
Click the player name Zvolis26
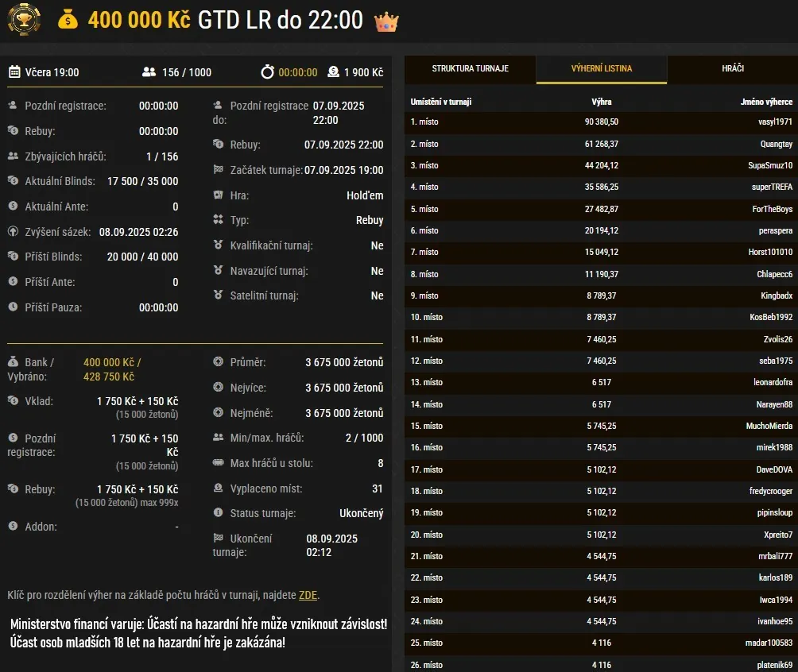778,339
